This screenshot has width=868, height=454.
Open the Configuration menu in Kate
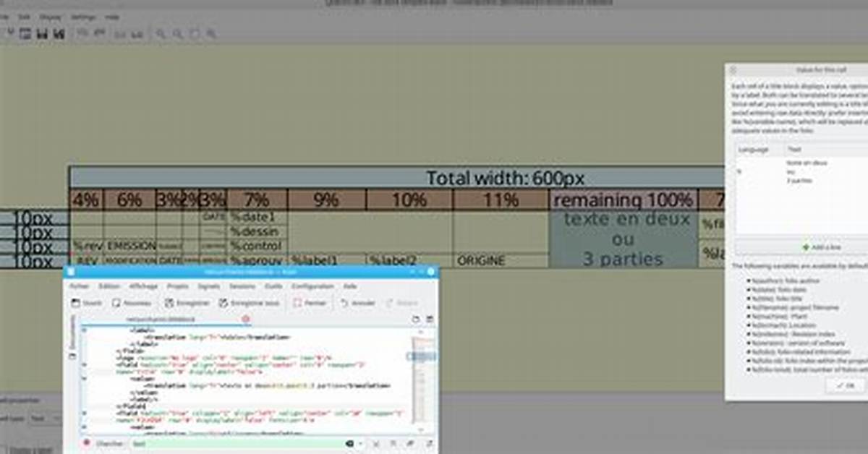click(312, 286)
